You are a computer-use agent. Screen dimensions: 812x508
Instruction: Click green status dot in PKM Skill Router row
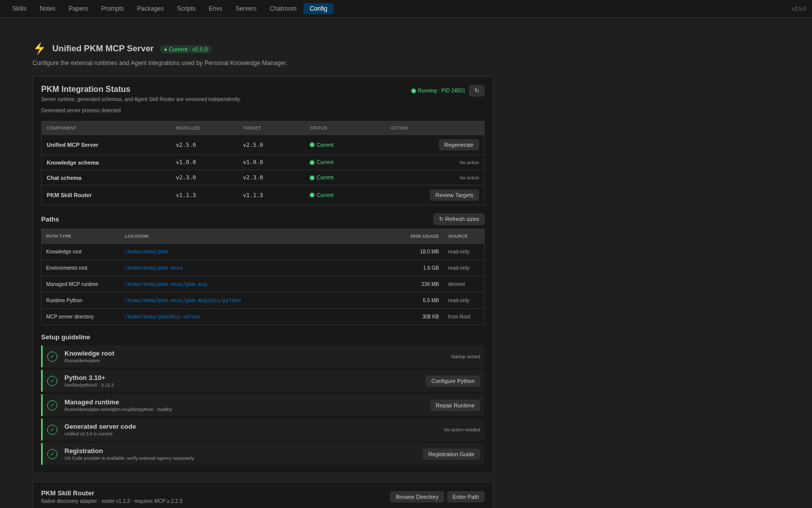(312, 195)
